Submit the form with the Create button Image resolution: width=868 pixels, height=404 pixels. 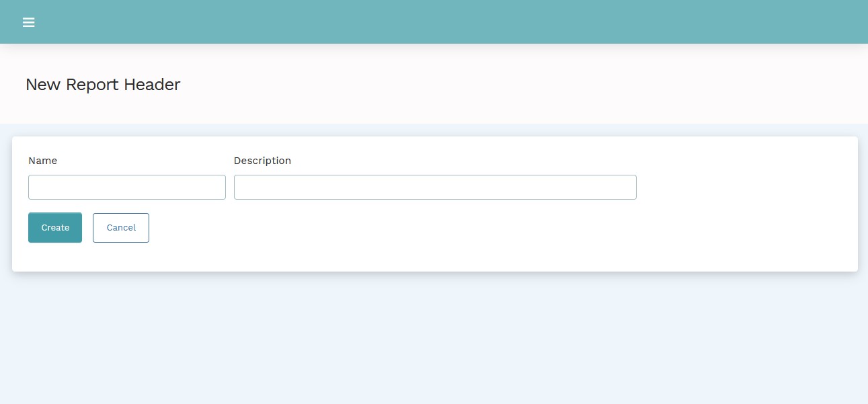click(54, 227)
